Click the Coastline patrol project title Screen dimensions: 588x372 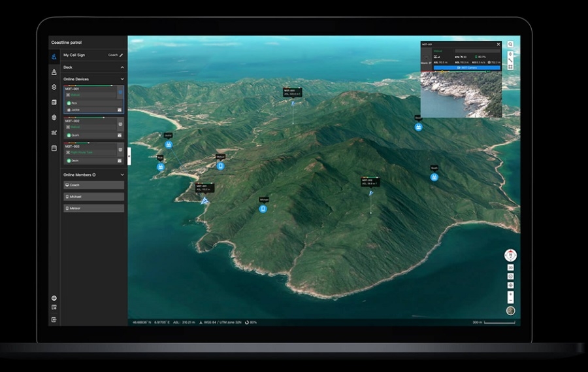pyautogui.click(x=67, y=42)
